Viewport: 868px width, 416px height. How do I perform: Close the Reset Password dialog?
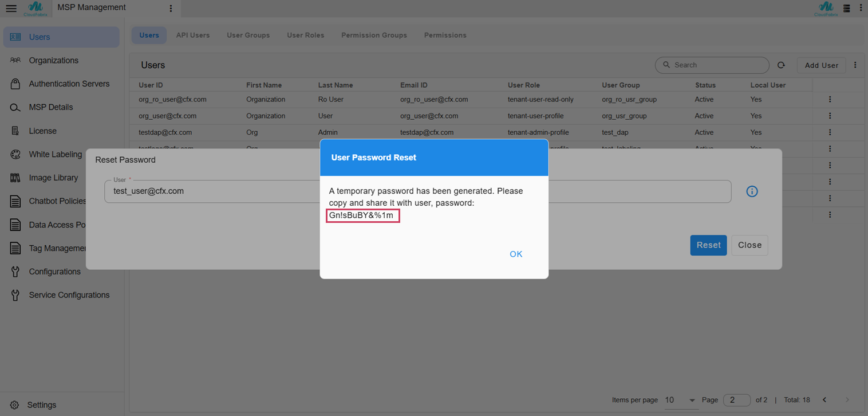(749, 245)
